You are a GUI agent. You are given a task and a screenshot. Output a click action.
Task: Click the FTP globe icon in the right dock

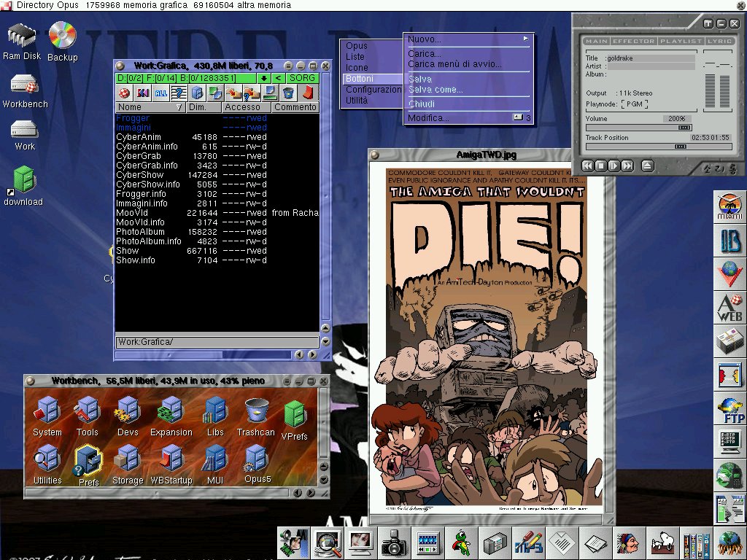coord(729,410)
